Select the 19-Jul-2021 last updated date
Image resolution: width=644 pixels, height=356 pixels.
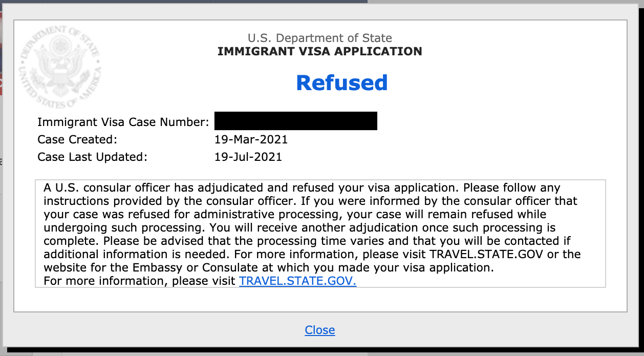coord(248,157)
